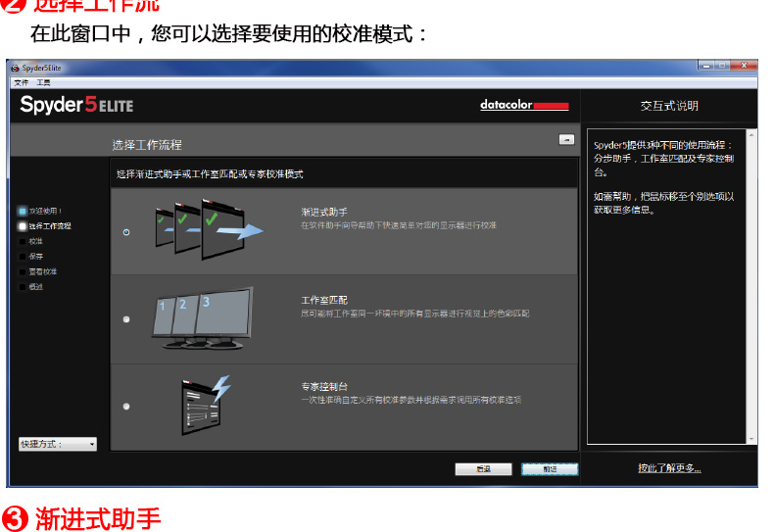This screenshot has width=774, height=532.
Task: Click the 工作室匹配 title text
Action: 324,300
